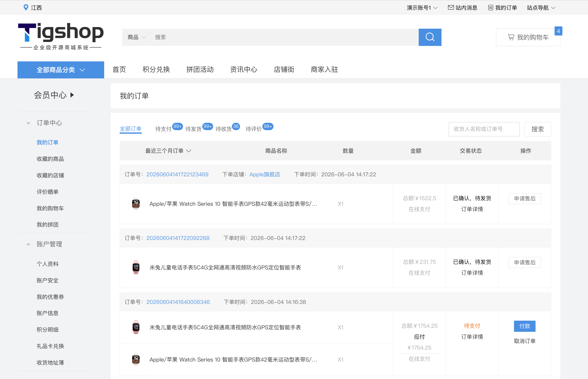This screenshot has width=588, height=379.
Task: Click 我的购物车 button in header
Action: click(x=528, y=37)
